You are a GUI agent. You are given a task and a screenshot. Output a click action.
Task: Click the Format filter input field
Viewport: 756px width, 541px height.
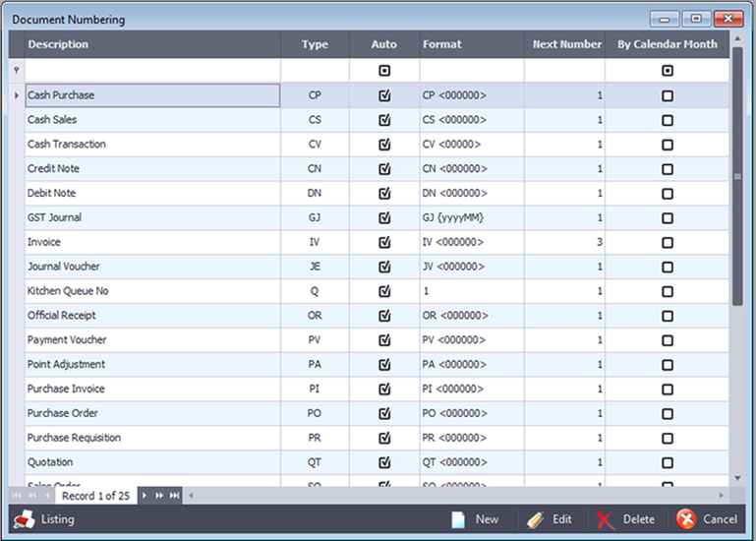pos(472,71)
